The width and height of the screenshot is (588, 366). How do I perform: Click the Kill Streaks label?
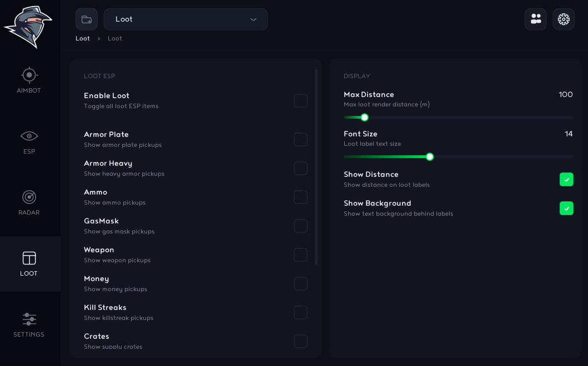point(105,307)
